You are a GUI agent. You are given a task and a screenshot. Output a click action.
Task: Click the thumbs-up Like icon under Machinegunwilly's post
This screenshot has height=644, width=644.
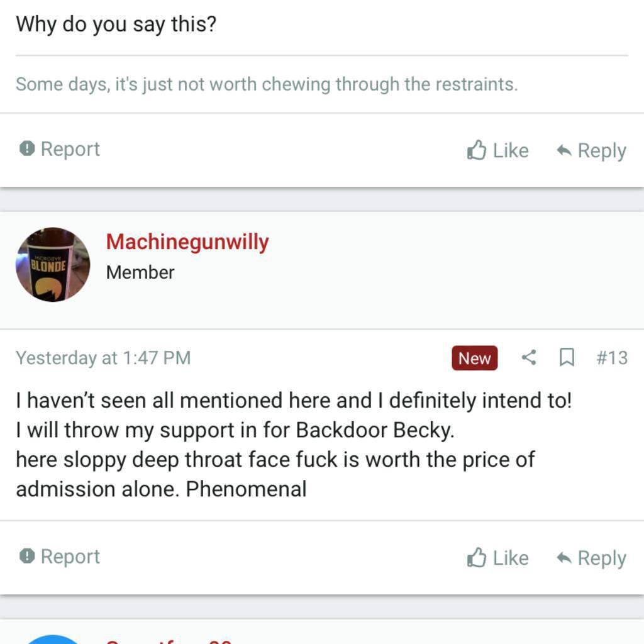pyautogui.click(x=477, y=558)
